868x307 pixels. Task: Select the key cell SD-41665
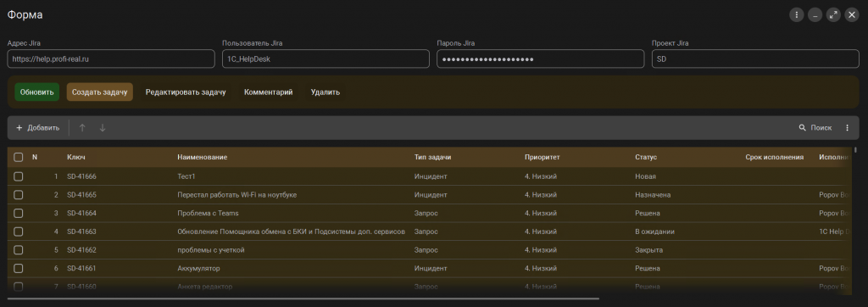pos(82,195)
